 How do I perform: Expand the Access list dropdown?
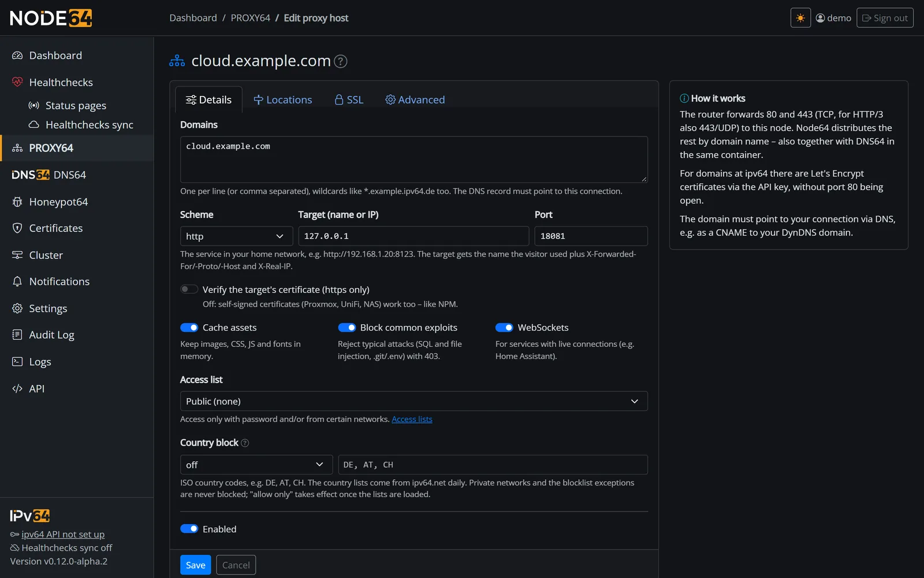413,401
